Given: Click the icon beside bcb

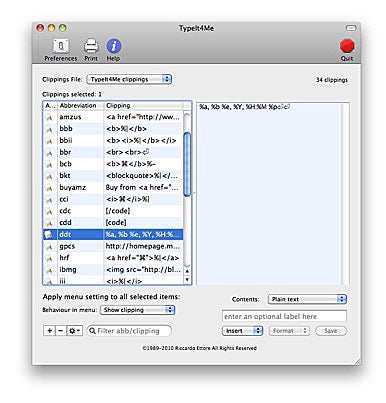Looking at the screenshot, I should pyautogui.click(x=49, y=164).
